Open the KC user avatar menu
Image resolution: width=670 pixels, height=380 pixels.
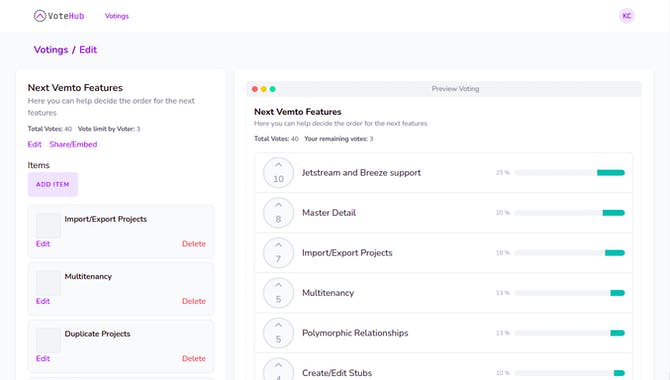pos(626,16)
